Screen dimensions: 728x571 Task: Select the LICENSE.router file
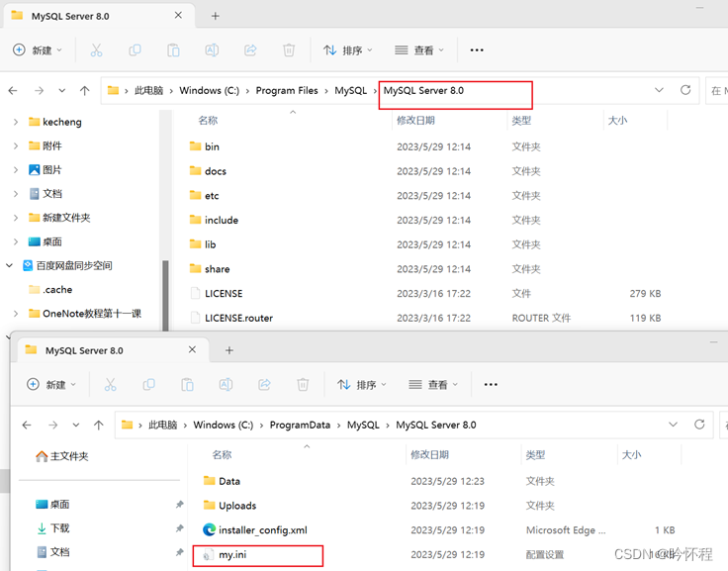click(231, 319)
